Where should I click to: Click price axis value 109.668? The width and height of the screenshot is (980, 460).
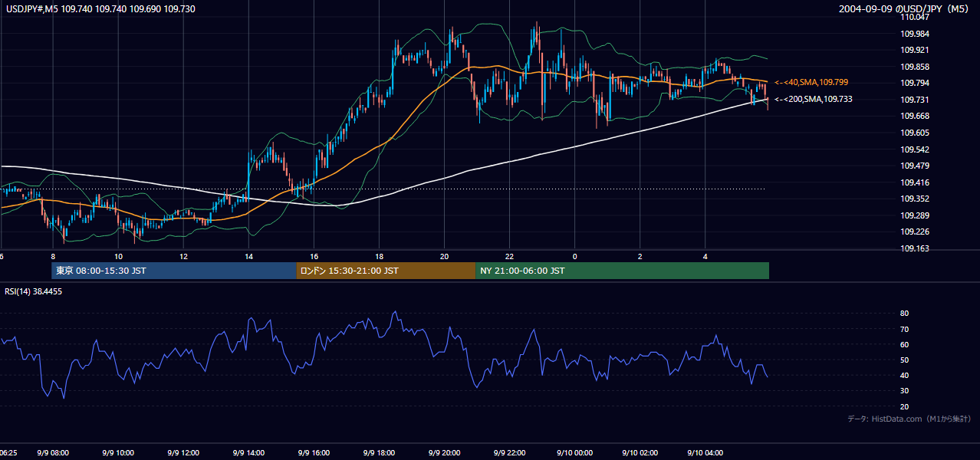[916, 116]
